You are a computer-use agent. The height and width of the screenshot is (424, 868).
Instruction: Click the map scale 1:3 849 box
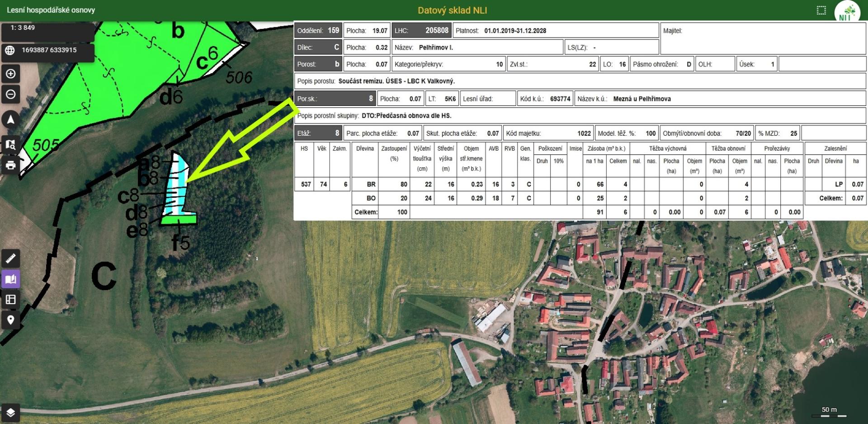(47, 28)
